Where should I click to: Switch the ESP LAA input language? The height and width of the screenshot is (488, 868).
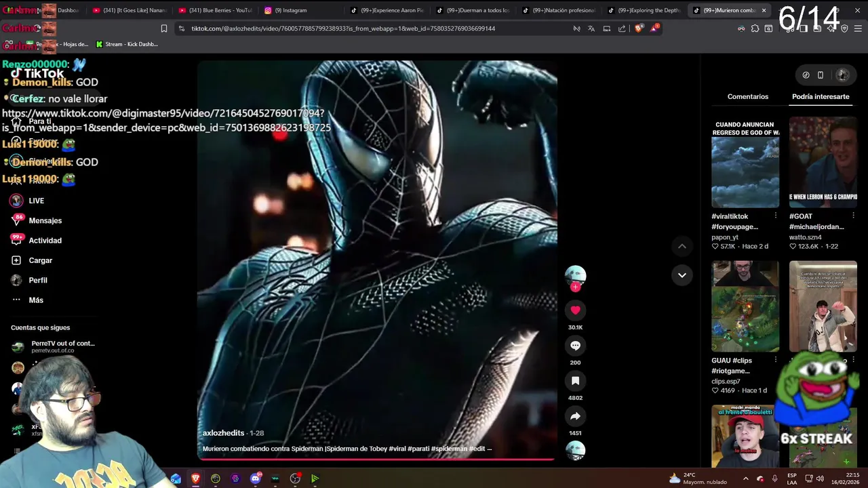click(792, 479)
